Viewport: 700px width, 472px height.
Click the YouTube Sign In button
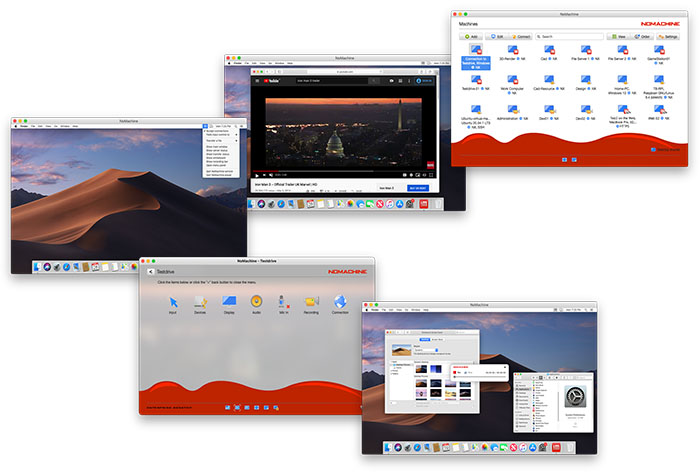[426, 80]
